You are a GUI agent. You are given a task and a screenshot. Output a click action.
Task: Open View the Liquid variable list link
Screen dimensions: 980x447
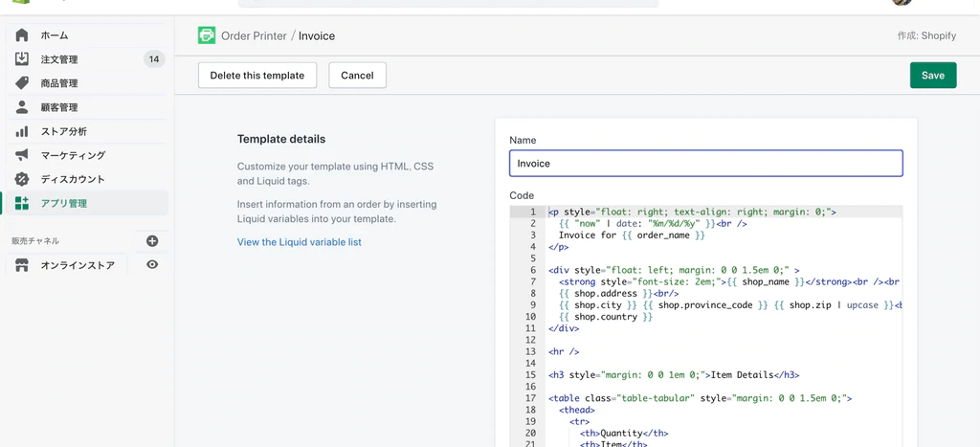pyautogui.click(x=300, y=242)
